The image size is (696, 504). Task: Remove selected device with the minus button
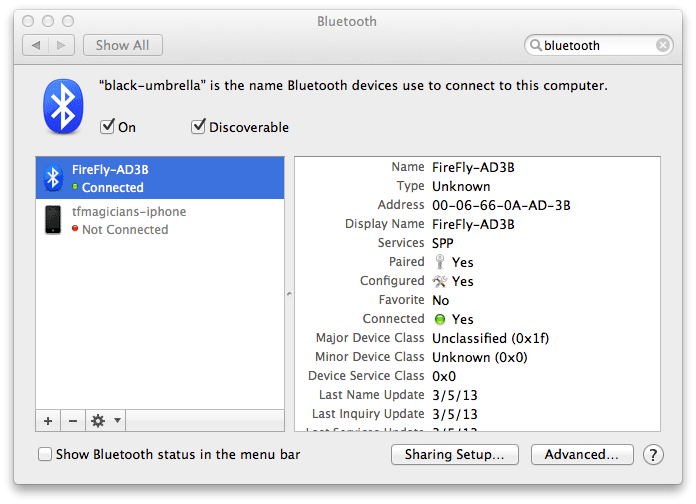coord(73,421)
